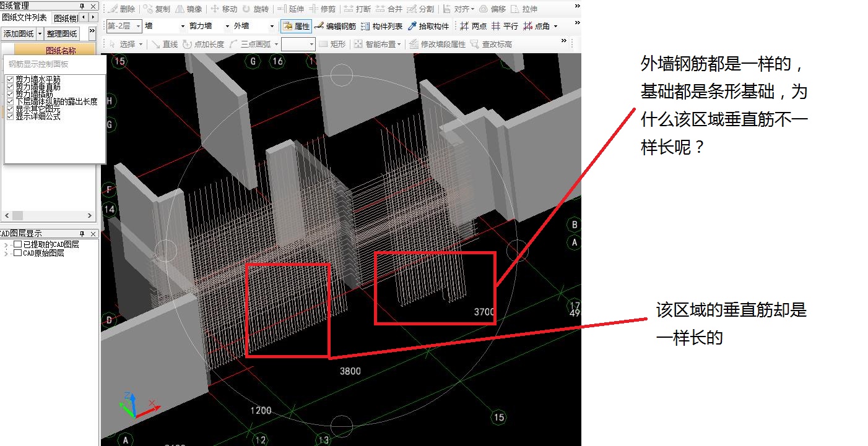Open the 添加图纸 dropdown arrow
This screenshot has height=446, width=868.
40,33
